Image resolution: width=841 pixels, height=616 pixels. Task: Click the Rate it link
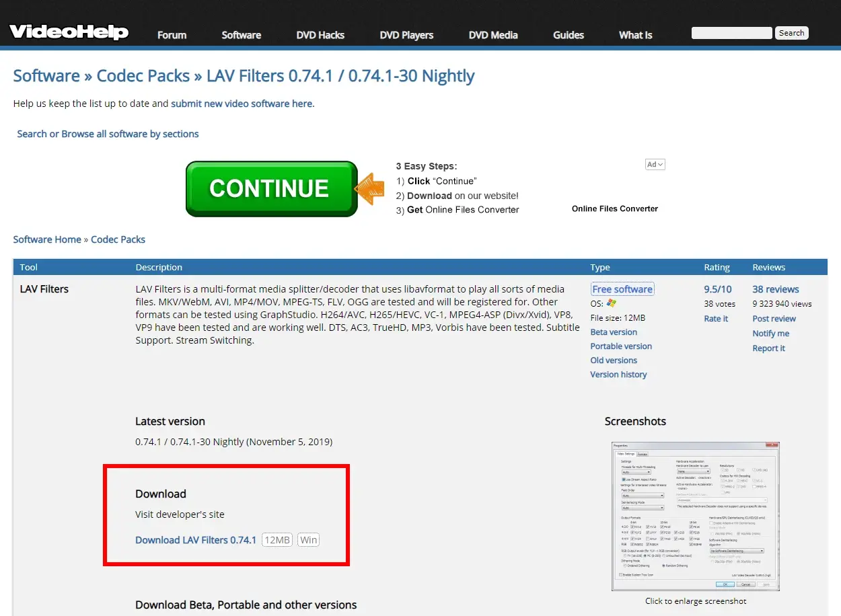(x=716, y=319)
